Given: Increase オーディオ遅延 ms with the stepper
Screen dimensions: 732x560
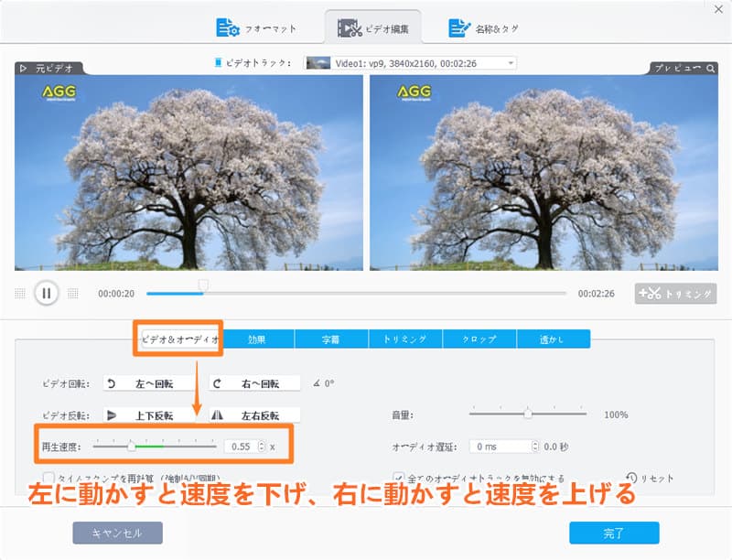Looking at the screenshot, I should tap(535, 444).
